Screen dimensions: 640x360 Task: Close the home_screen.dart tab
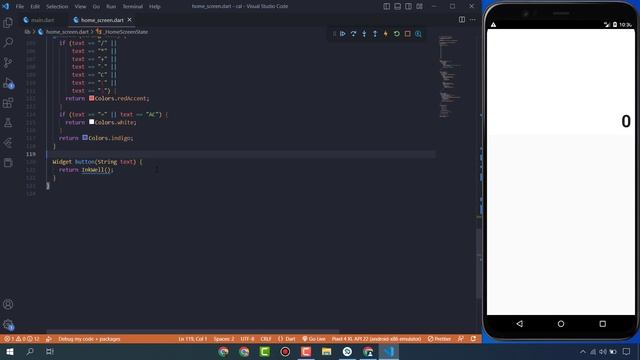coord(129,20)
